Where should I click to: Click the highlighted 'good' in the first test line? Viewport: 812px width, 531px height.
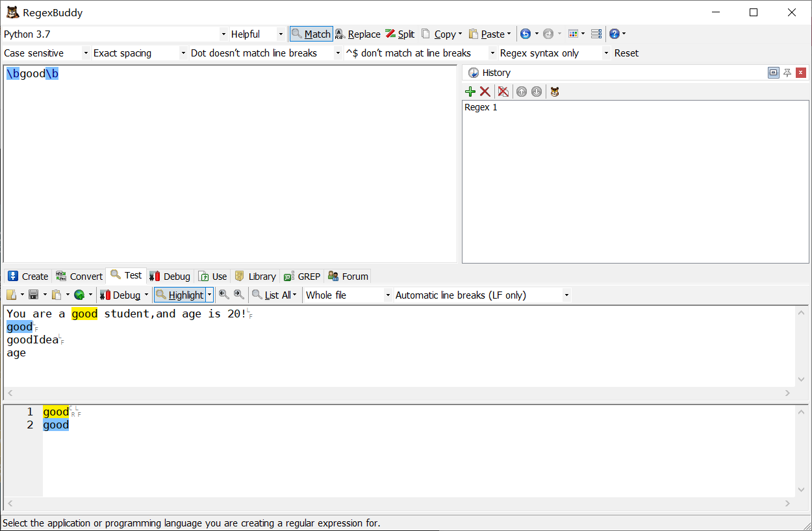pyautogui.click(x=84, y=314)
